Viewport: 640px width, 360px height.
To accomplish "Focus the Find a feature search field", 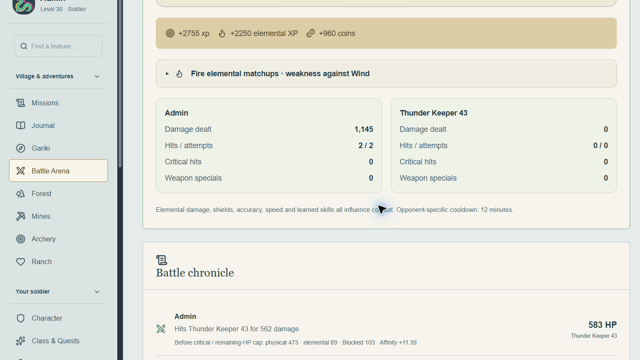I will [x=58, y=46].
